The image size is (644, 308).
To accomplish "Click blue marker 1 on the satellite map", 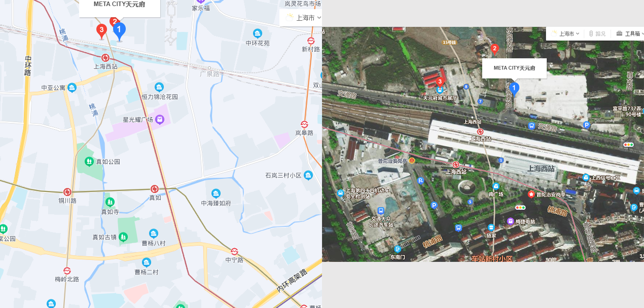I will click(514, 89).
